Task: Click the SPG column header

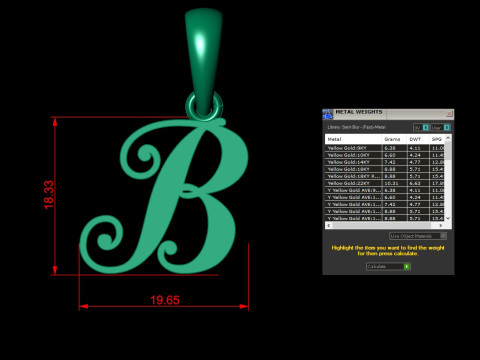Action: (x=437, y=139)
